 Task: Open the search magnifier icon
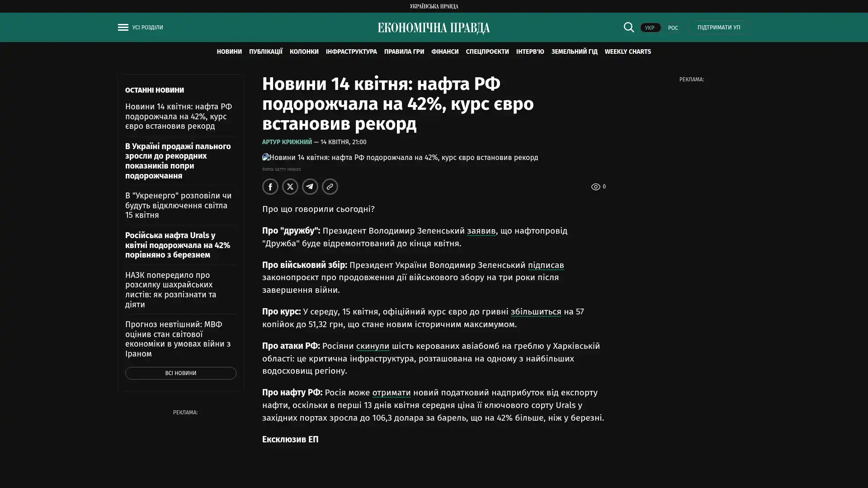pos(628,27)
